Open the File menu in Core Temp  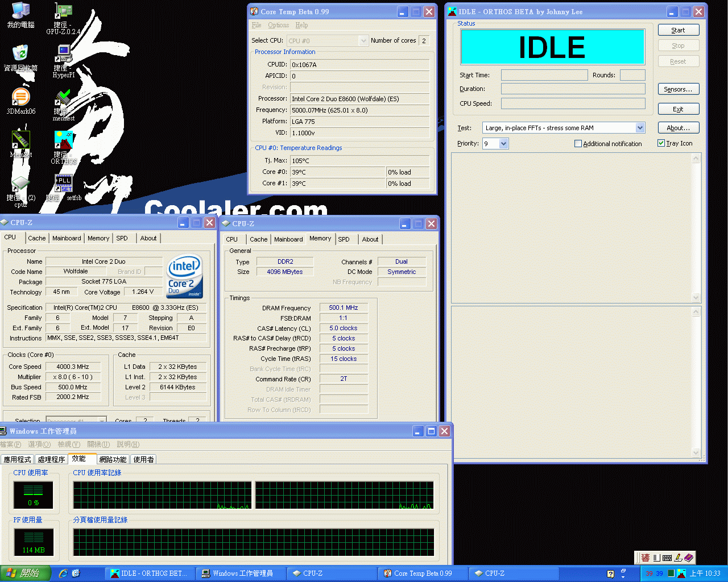tap(257, 25)
